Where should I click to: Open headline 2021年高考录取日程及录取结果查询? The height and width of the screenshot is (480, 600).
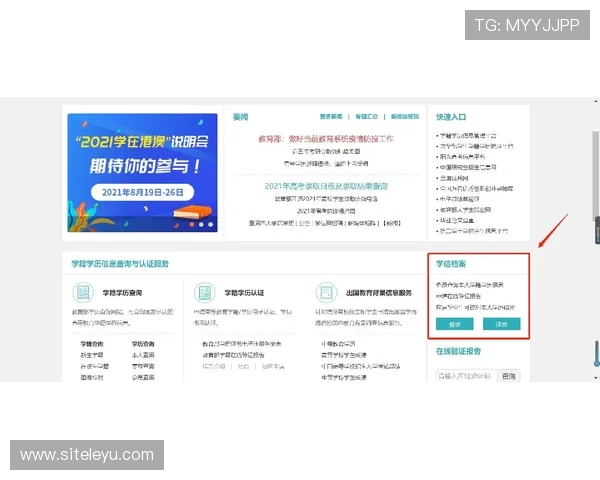[x=326, y=186]
